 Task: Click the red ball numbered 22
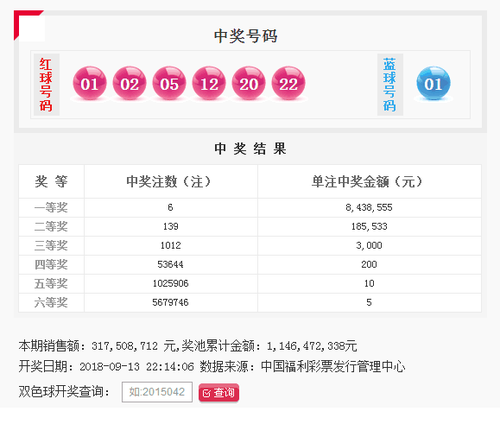[x=288, y=83]
